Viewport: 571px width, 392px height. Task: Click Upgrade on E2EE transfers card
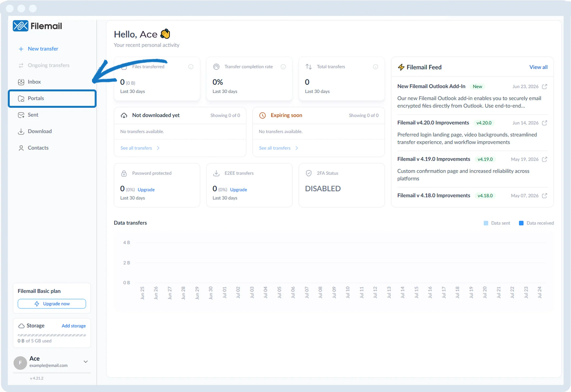point(238,190)
